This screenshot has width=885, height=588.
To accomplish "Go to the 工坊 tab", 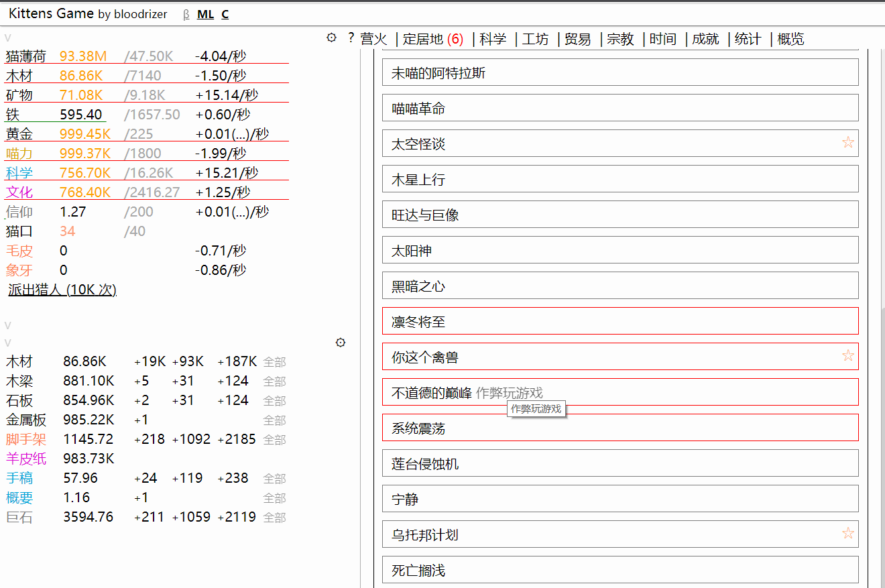I will [535, 40].
